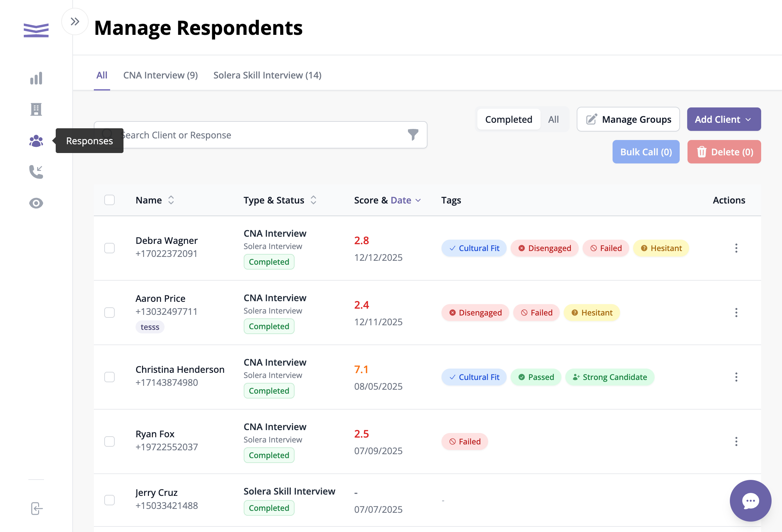Click the name Christina Henderson
The width and height of the screenshot is (782, 532).
(180, 369)
